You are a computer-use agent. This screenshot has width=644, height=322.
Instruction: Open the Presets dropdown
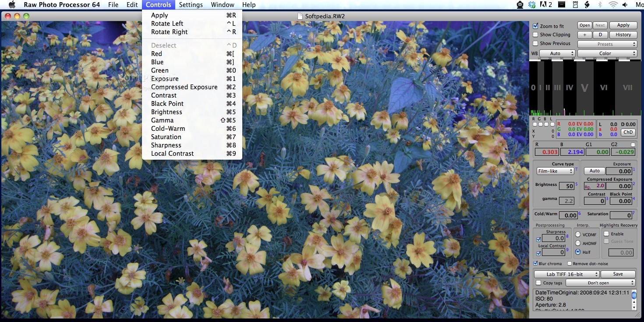(x=607, y=44)
